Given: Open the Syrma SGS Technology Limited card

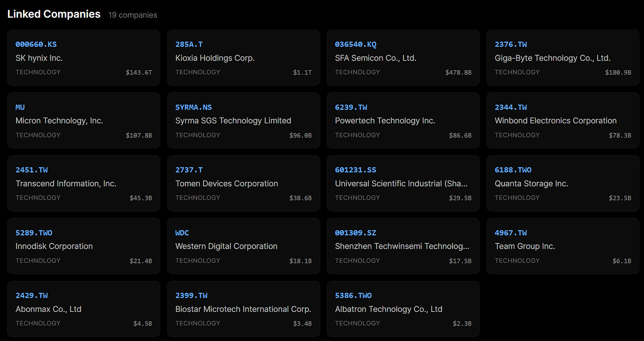Looking at the screenshot, I should click(x=243, y=121).
